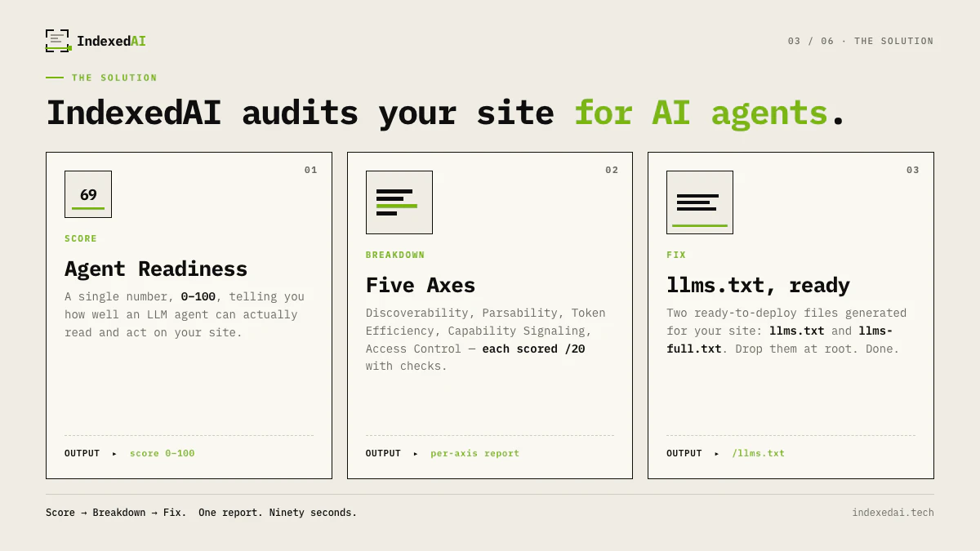Click the bold 'each scored /20' text

[533, 349]
